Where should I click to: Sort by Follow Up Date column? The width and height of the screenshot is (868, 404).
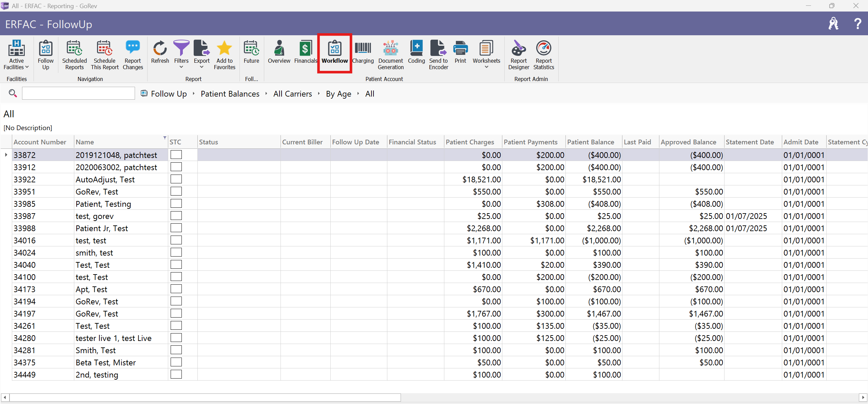click(x=359, y=142)
